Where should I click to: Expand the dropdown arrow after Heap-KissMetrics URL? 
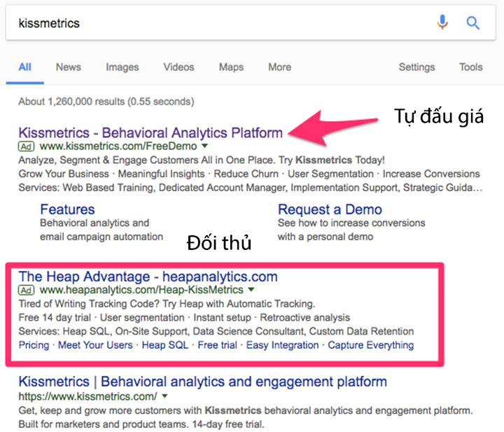tap(251, 290)
